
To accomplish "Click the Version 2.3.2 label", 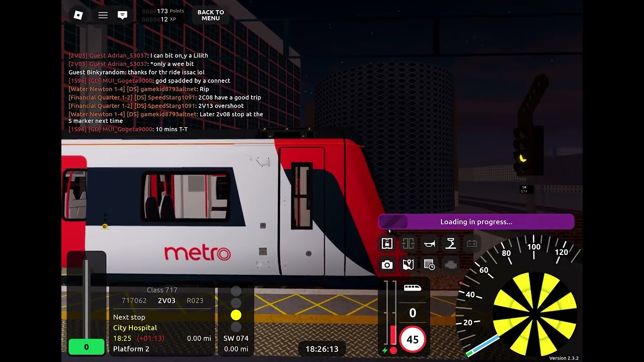I will pyautogui.click(x=563, y=358).
